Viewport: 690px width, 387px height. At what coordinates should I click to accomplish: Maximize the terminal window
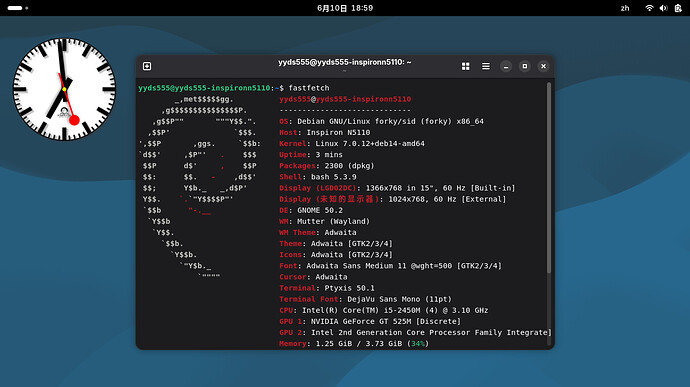(x=525, y=66)
